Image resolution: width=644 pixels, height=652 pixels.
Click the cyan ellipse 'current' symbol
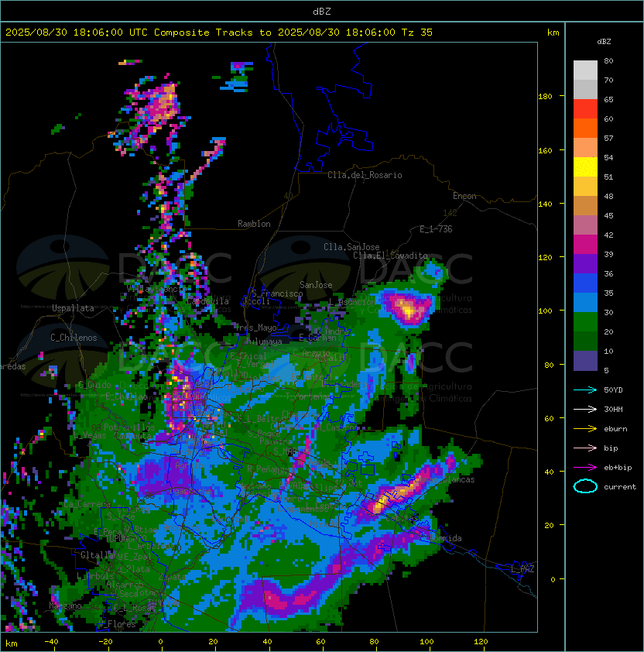(x=585, y=486)
